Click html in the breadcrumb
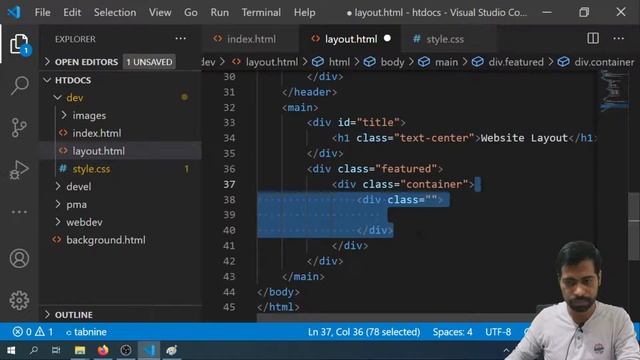The width and height of the screenshot is (640, 360). (339, 62)
